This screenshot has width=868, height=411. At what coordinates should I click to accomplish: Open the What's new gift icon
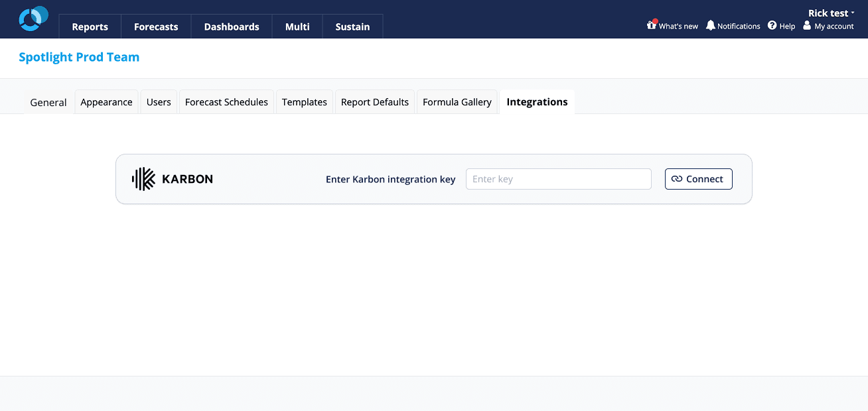[x=652, y=25]
